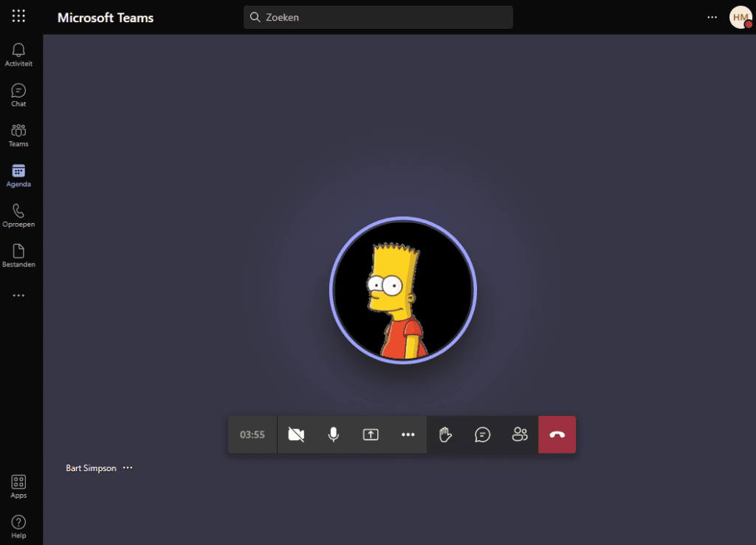The width and height of the screenshot is (756, 545).
Task: Open options next to Bart Simpson
Action: click(127, 468)
